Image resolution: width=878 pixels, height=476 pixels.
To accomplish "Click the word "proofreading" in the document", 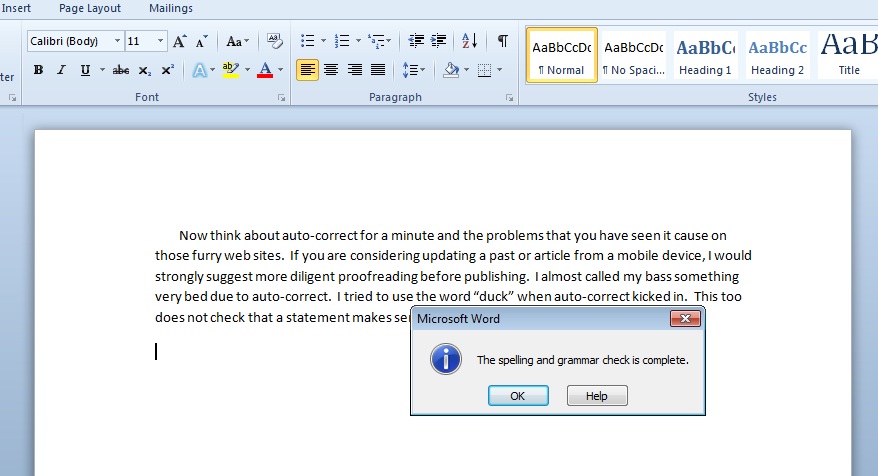I will click(x=377, y=277).
